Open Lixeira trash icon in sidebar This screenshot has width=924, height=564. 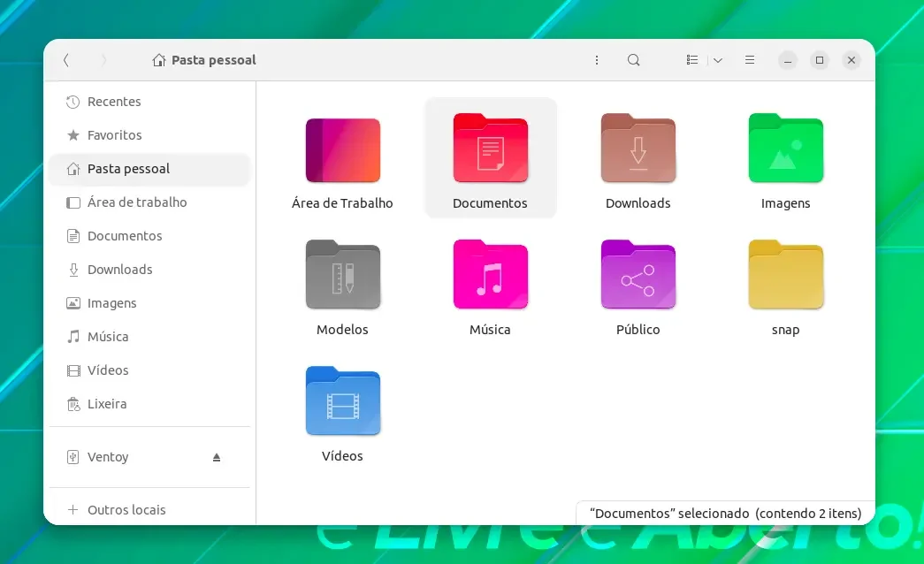coord(73,404)
